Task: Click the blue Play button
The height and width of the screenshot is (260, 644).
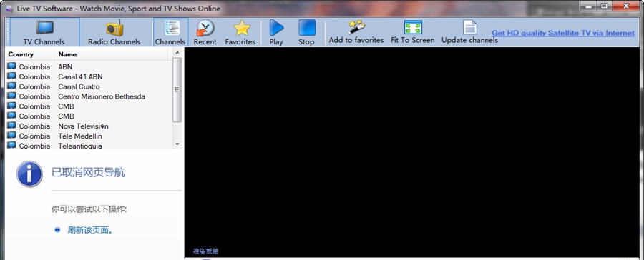Action: [x=276, y=32]
